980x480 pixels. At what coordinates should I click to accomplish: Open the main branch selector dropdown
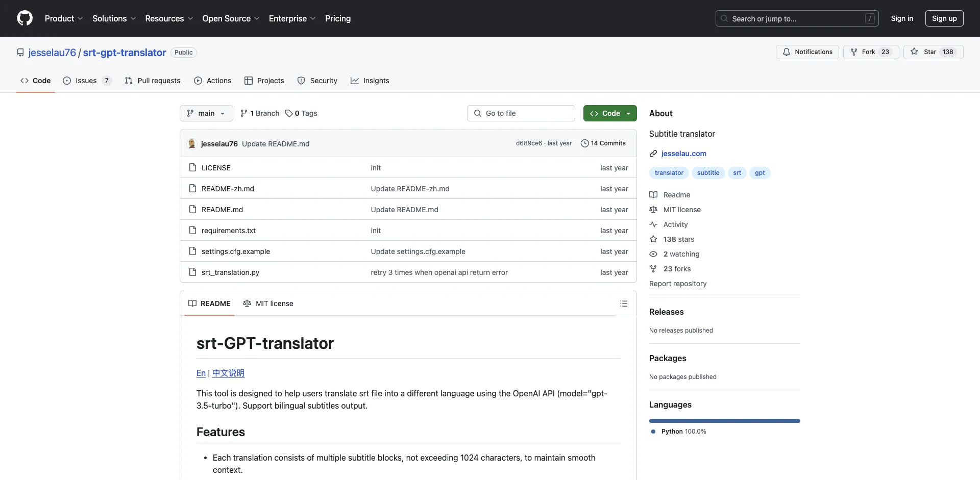tap(206, 113)
